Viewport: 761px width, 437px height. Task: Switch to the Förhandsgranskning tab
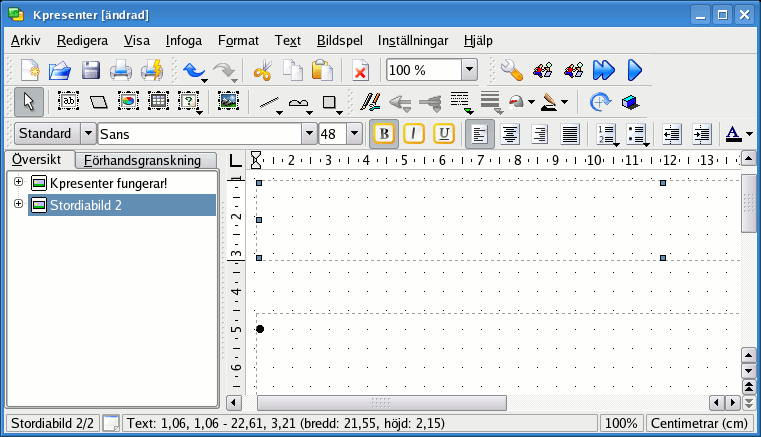click(x=148, y=160)
